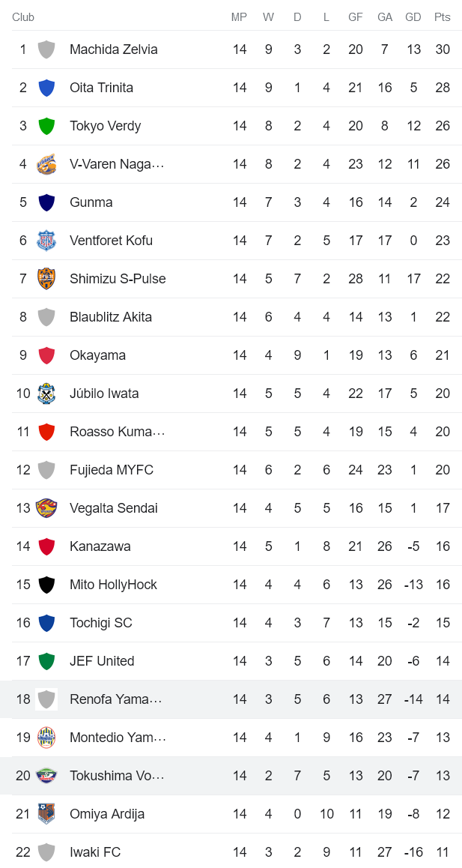Image resolution: width=462 pixels, height=868 pixels.
Task: Click the Kanazawa red club badge
Action: coord(46,546)
